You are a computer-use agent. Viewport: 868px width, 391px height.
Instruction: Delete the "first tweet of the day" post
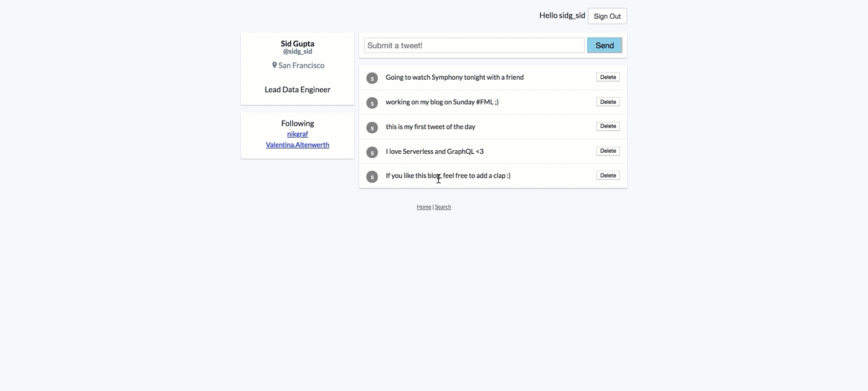607,126
